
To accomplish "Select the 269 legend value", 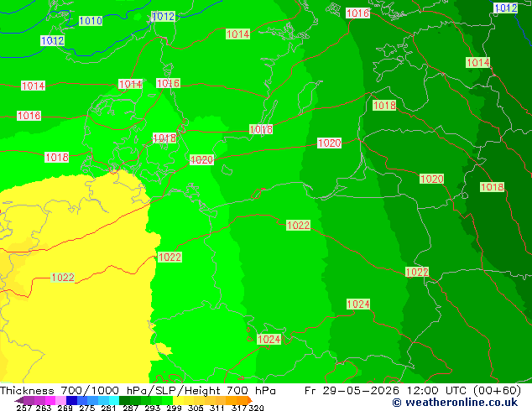I will coord(65,408).
